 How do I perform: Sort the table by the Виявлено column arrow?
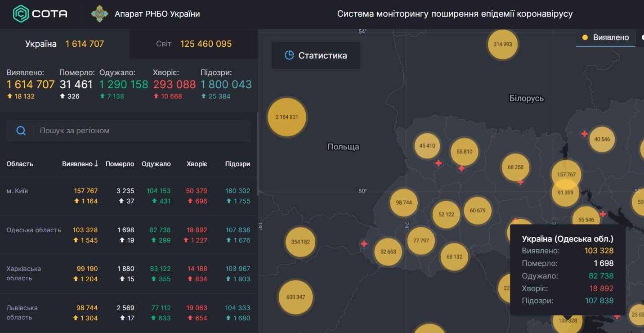point(96,164)
